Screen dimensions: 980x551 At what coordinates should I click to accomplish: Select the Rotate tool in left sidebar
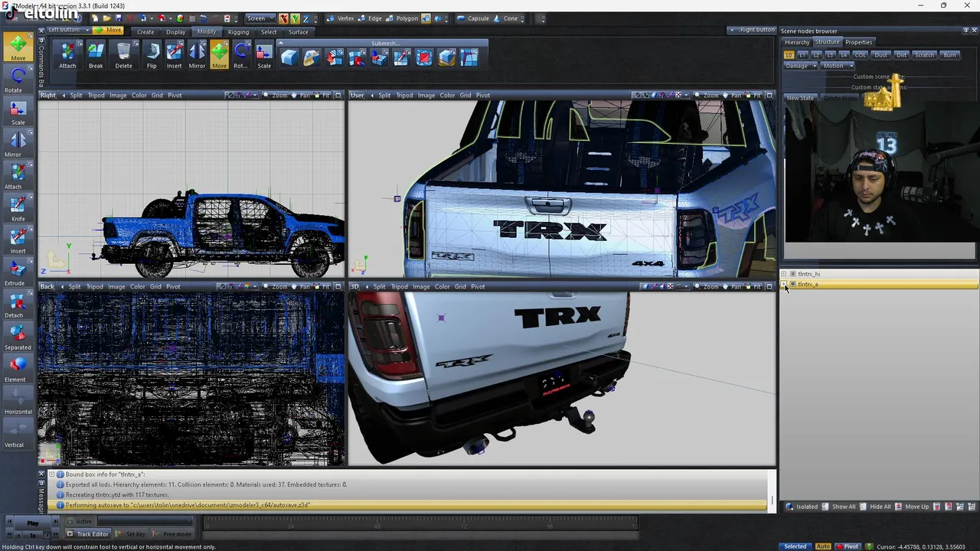tap(18, 79)
